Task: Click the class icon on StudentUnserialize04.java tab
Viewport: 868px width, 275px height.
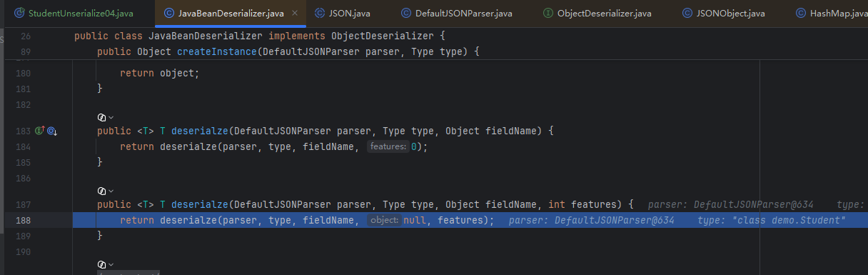Action: click(19, 13)
